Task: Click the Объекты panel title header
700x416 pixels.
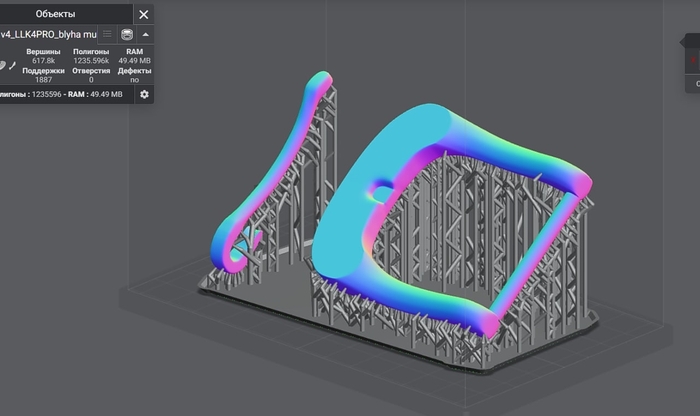Action: point(55,14)
